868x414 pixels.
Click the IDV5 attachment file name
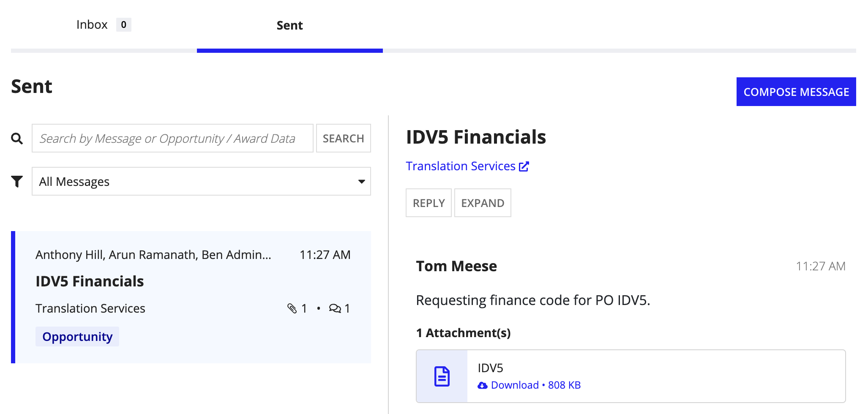[491, 368]
